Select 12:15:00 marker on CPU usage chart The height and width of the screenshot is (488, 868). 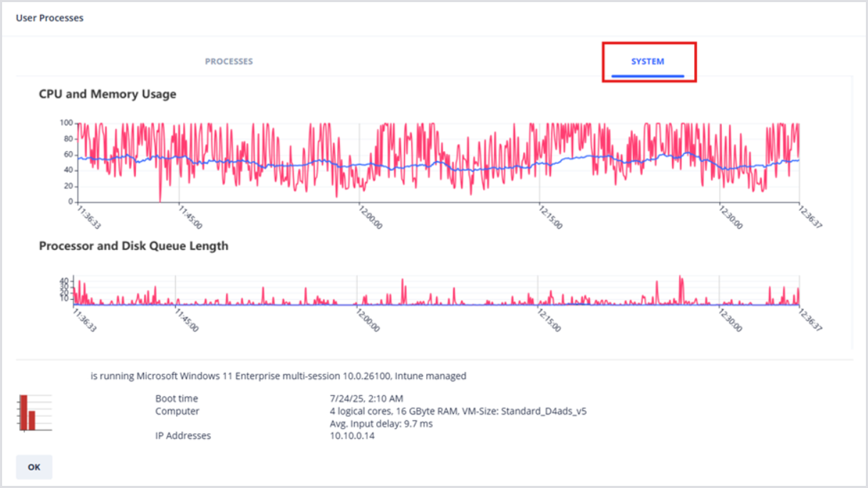click(x=548, y=217)
